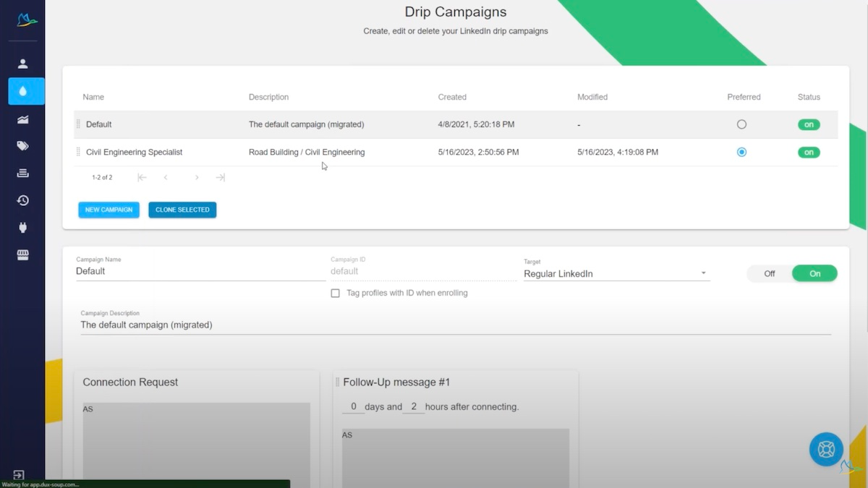Click the plug connector sidebar icon
This screenshot has width=868, height=488.
(23, 227)
